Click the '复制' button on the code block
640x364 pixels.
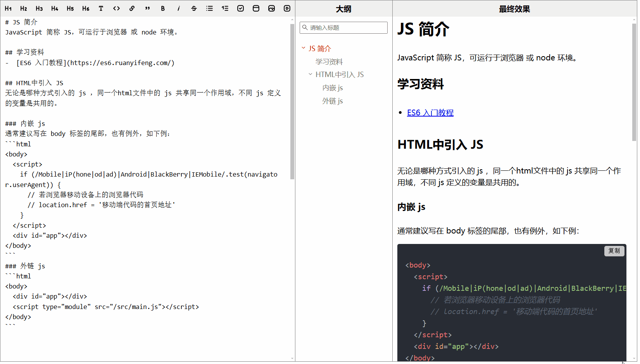tap(614, 251)
